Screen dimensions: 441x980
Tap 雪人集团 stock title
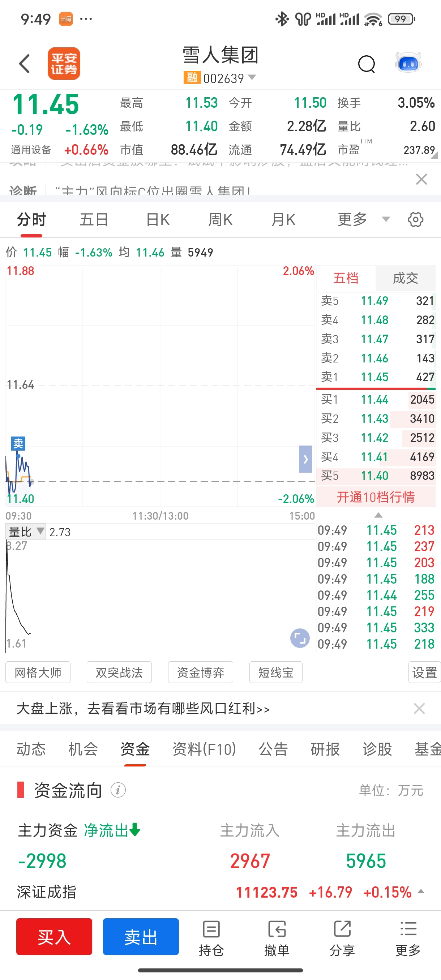220,55
